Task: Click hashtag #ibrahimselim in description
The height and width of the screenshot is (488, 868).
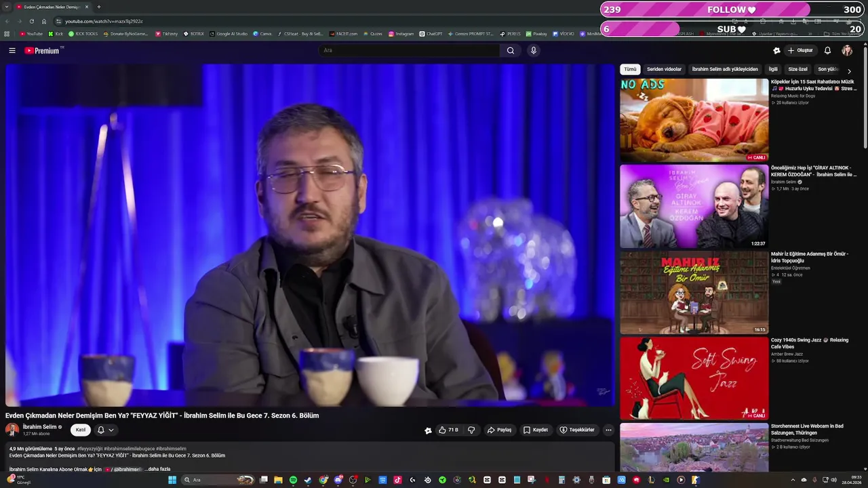Action: click(x=171, y=449)
